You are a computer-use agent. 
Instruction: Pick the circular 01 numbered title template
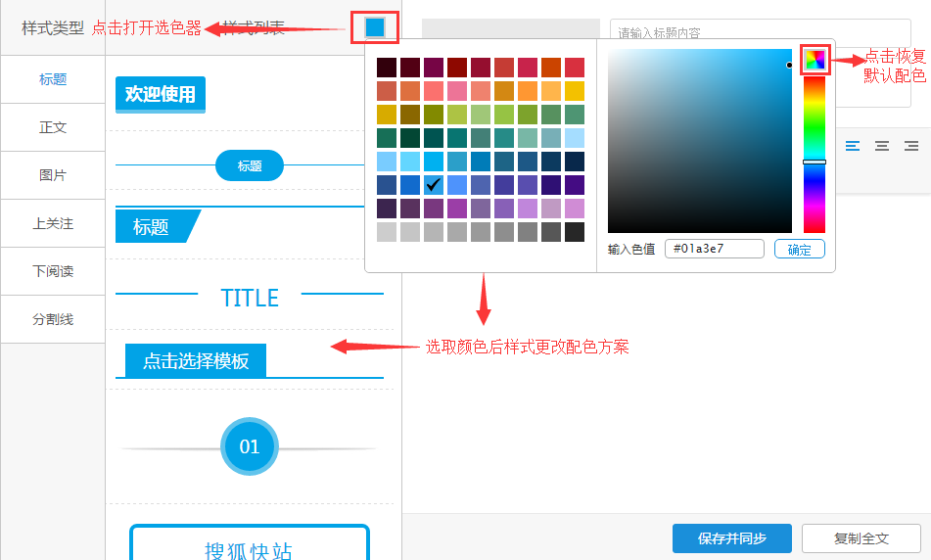pyautogui.click(x=250, y=446)
